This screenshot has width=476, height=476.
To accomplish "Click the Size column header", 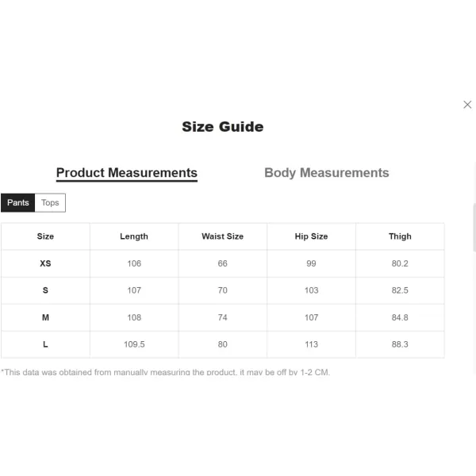I will [45, 236].
